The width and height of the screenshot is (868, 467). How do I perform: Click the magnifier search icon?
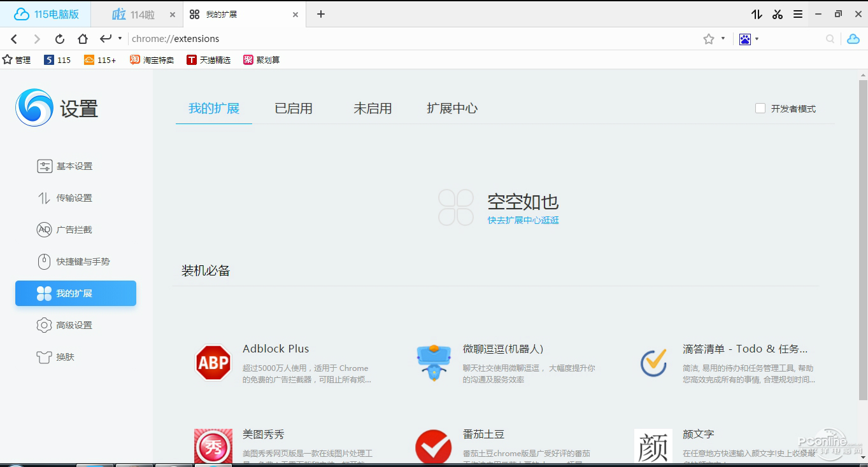pyautogui.click(x=830, y=39)
